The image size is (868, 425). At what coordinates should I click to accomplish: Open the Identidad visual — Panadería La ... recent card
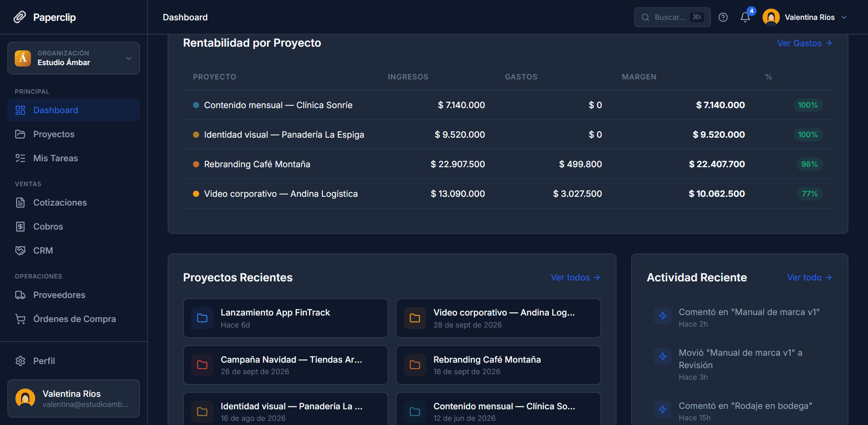coord(285,409)
